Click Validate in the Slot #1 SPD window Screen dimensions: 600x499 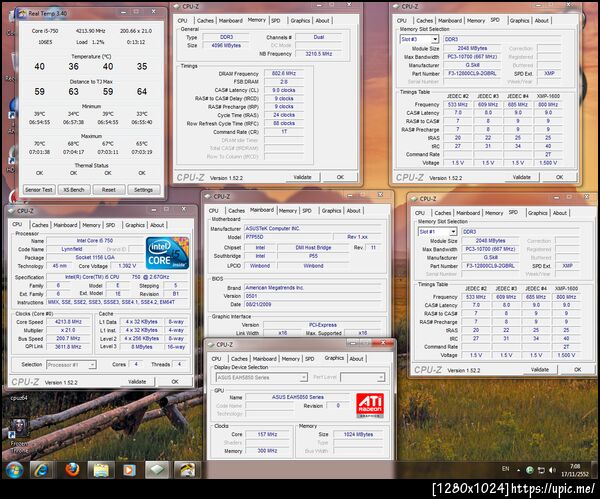coord(540,370)
